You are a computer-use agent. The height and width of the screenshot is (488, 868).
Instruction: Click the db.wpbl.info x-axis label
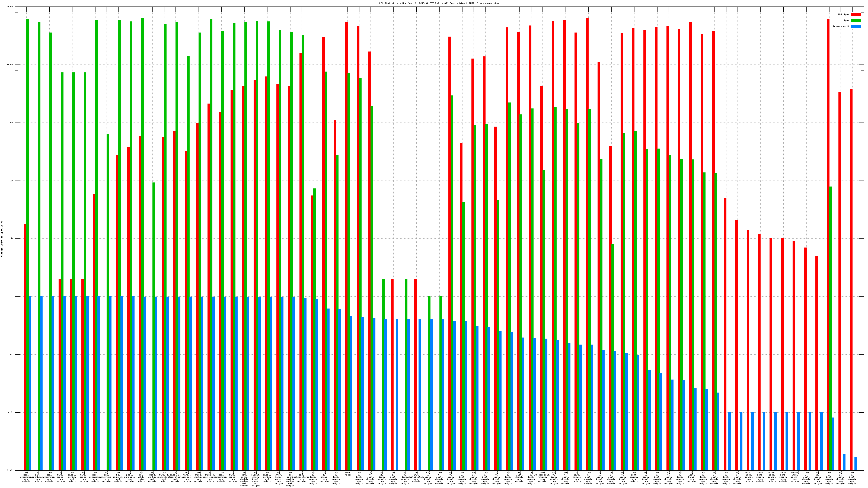[141, 477]
